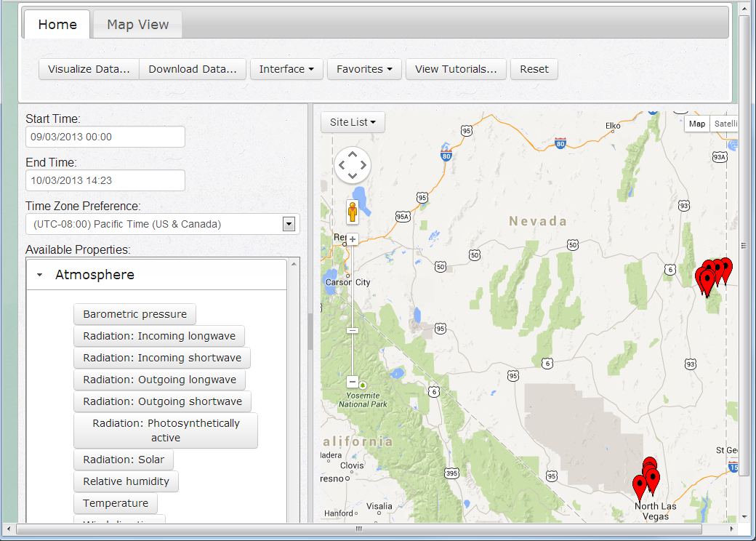This screenshot has width=756, height=541.
Task: Switch to the Map View tab
Action: point(137,25)
